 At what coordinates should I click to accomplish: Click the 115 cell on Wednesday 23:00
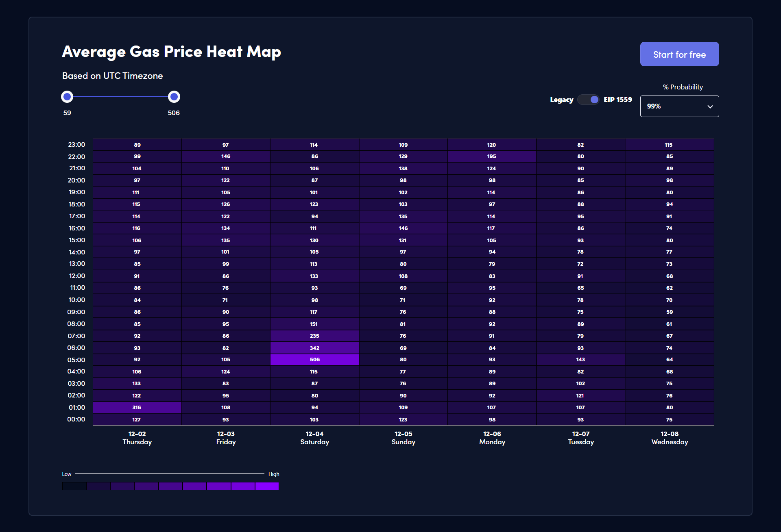(x=670, y=145)
